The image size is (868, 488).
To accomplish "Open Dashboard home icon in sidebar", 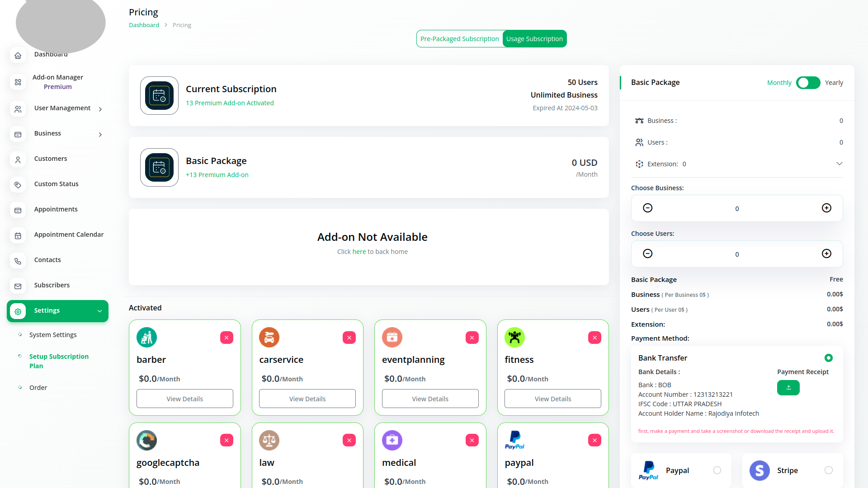I will (x=18, y=56).
